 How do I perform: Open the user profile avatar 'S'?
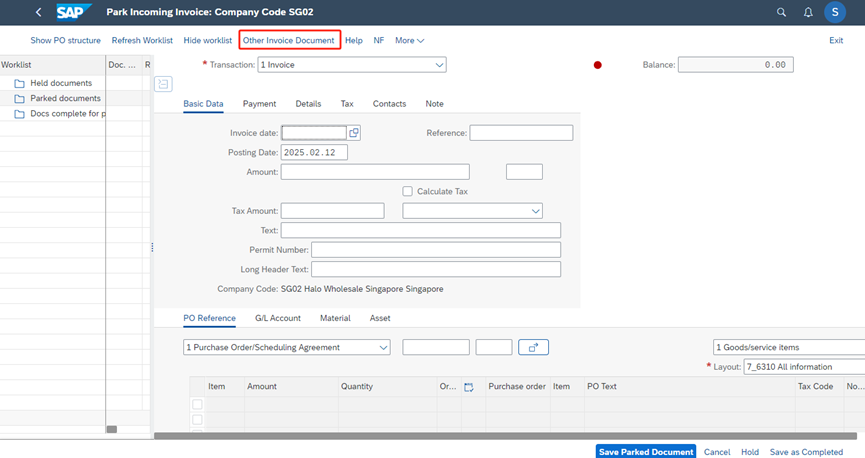[x=834, y=12]
